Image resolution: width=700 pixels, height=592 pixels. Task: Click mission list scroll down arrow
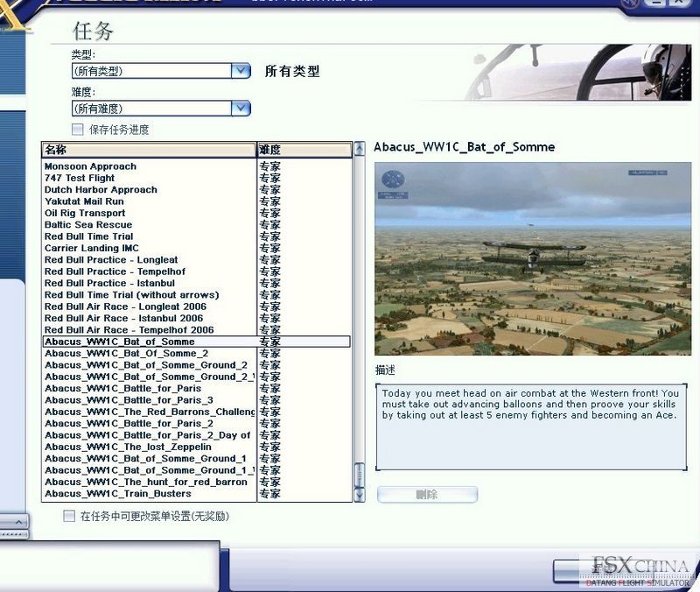click(x=360, y=495)
